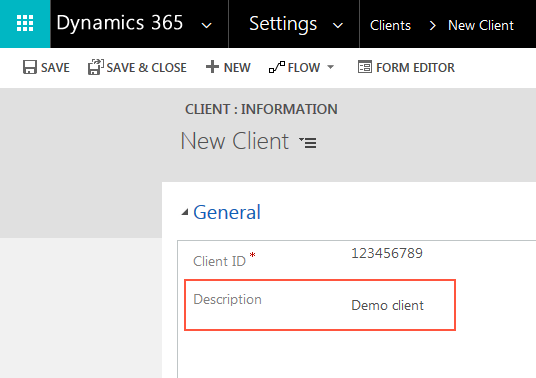
Task: Click breadcrumb chevron between Clients and New Client
Action: 432,25
